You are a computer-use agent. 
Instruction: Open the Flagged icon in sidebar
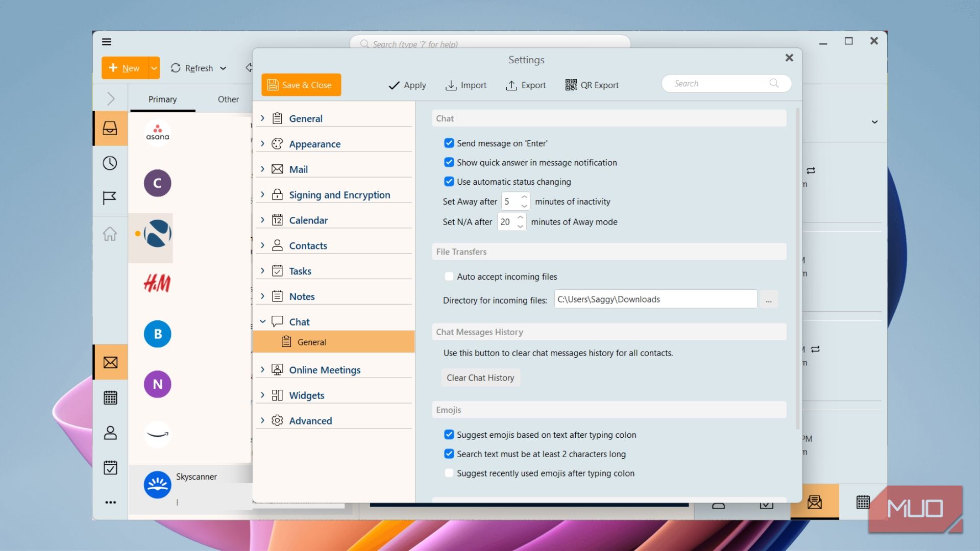point(110,198)
